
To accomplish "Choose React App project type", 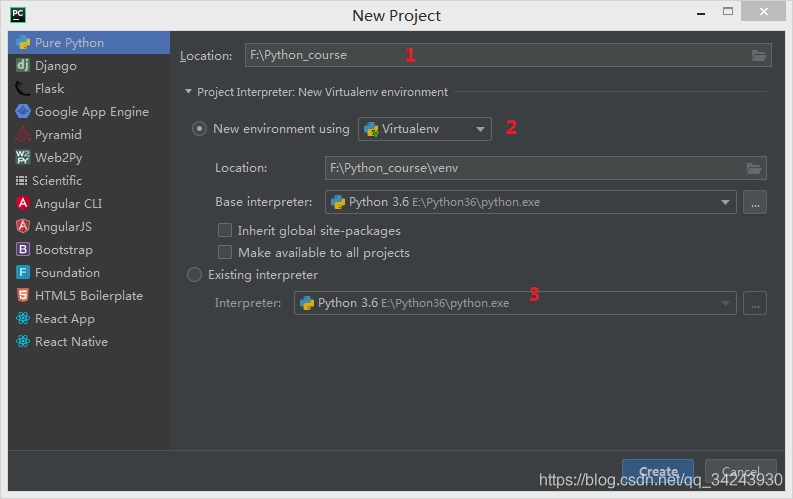I will pos(89,318).
